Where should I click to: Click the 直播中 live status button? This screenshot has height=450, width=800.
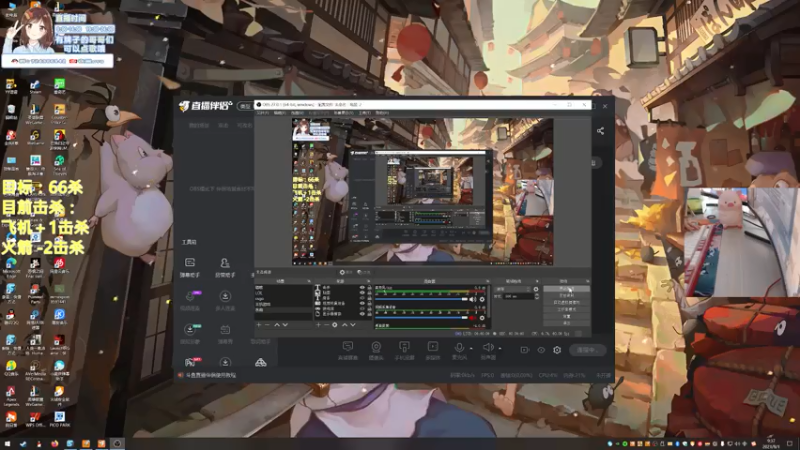point(587,350)
